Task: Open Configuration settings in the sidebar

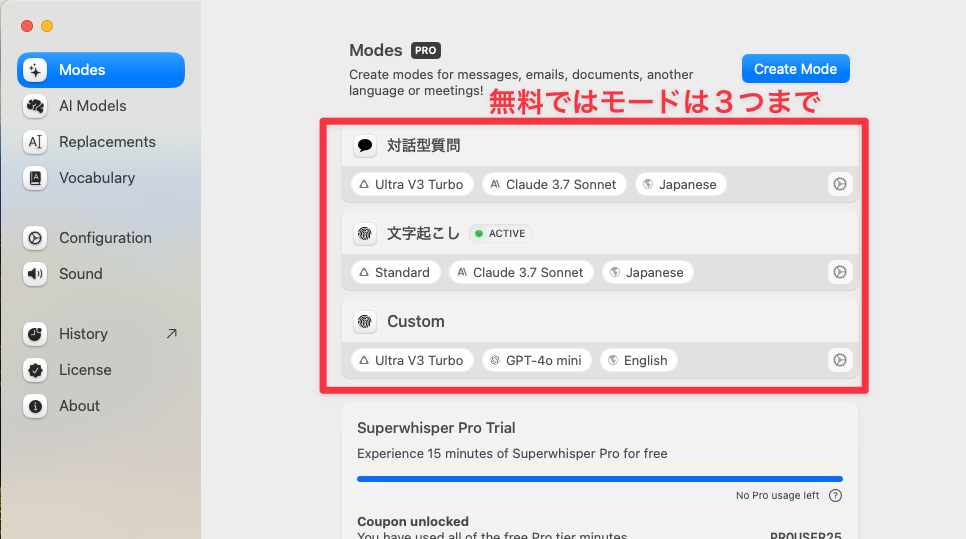Action: tap(101, 238)
